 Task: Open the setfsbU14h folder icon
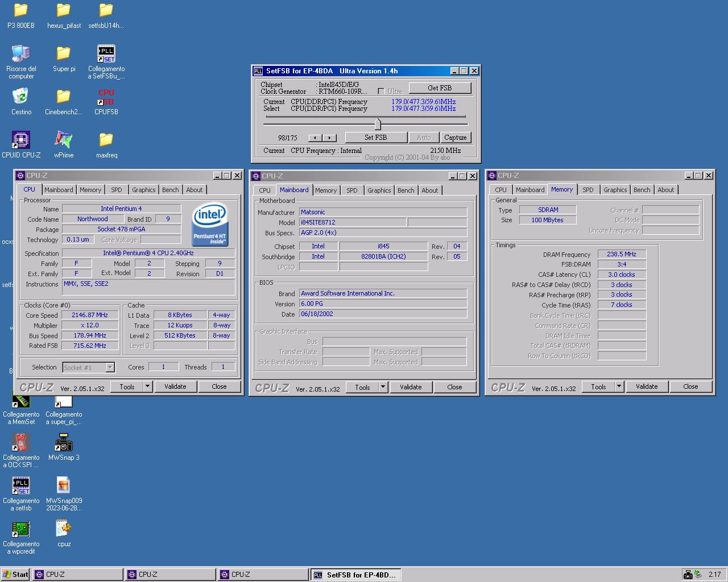click(x=106, y=10)
